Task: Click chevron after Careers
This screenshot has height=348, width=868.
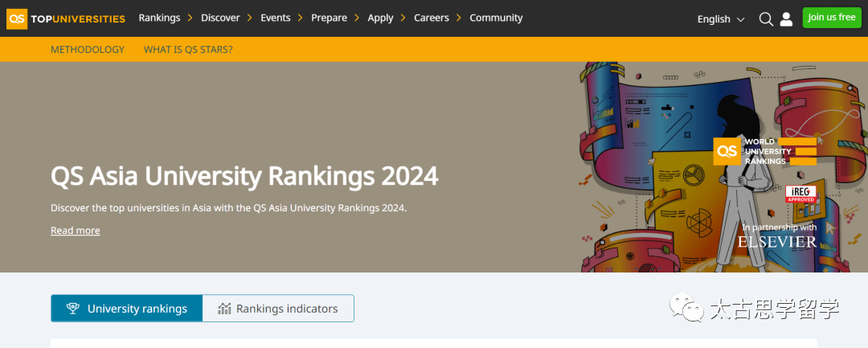Action: [459, 18]
